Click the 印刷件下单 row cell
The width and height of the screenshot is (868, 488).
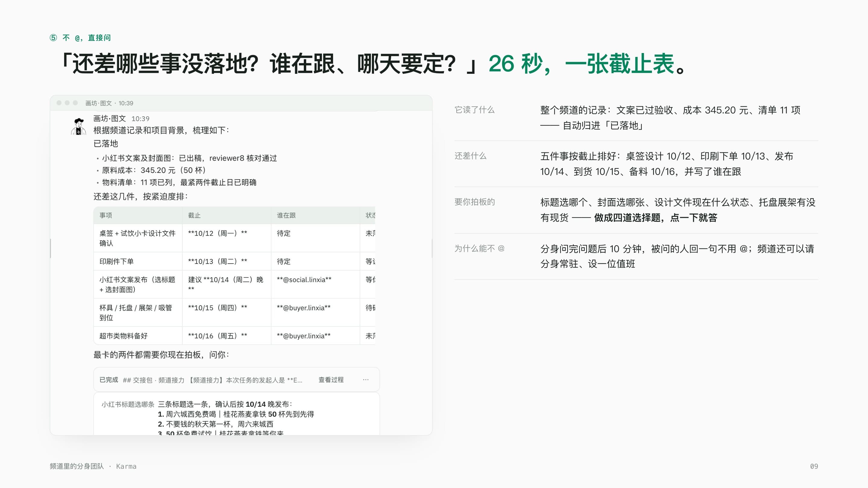point(138,261)
